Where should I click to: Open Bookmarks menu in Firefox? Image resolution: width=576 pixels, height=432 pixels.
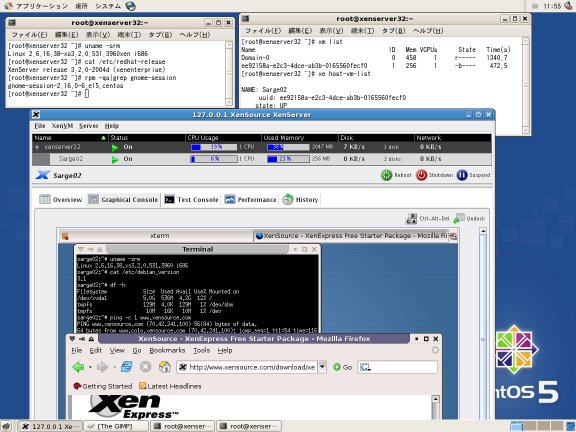coord(167,350)
